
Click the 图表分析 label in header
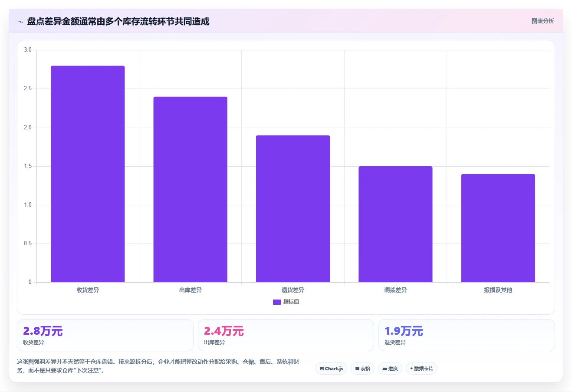pyautogui.click(x=542, y=21)
